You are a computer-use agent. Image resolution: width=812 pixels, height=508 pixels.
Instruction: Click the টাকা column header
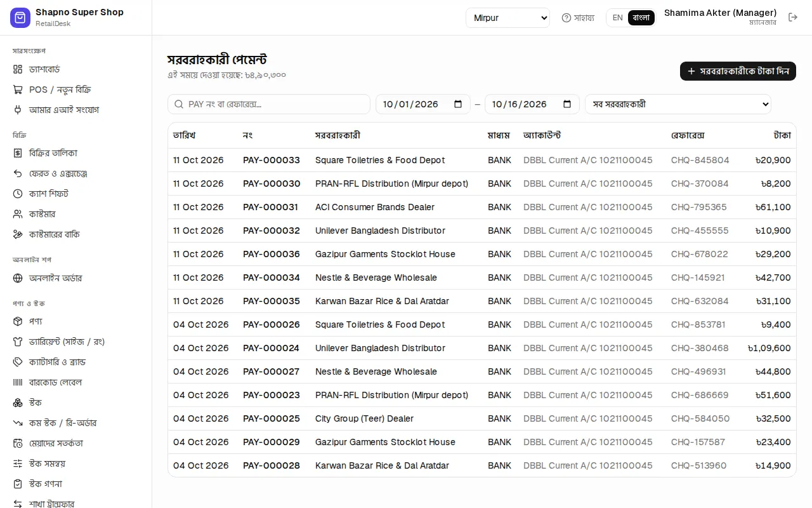(x=782, y=135)
